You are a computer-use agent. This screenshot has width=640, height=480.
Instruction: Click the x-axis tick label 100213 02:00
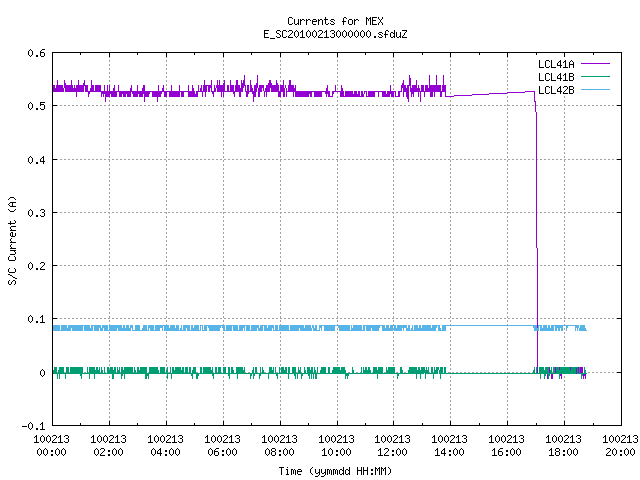(109, 446)
